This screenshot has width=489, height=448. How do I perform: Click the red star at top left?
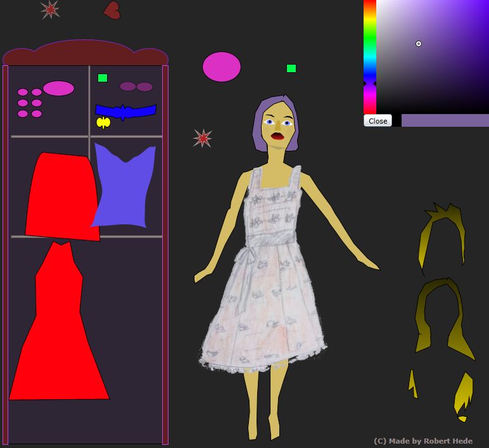(50, 10)
